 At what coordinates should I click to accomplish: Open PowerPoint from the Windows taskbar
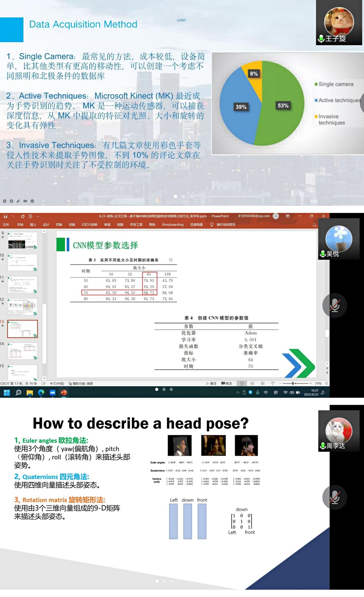64,393
